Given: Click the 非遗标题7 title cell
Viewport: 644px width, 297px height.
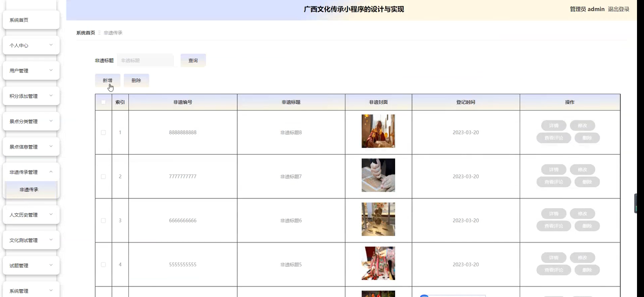Looking at the screenshot, I should [291, 176].
